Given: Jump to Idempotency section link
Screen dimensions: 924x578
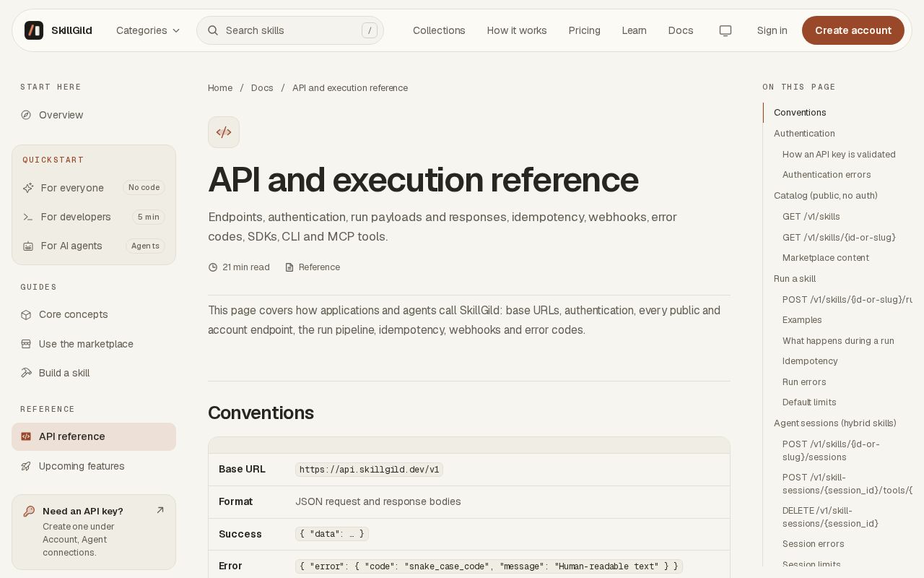Looking at the screenshot, I should [x=810, y=361].
